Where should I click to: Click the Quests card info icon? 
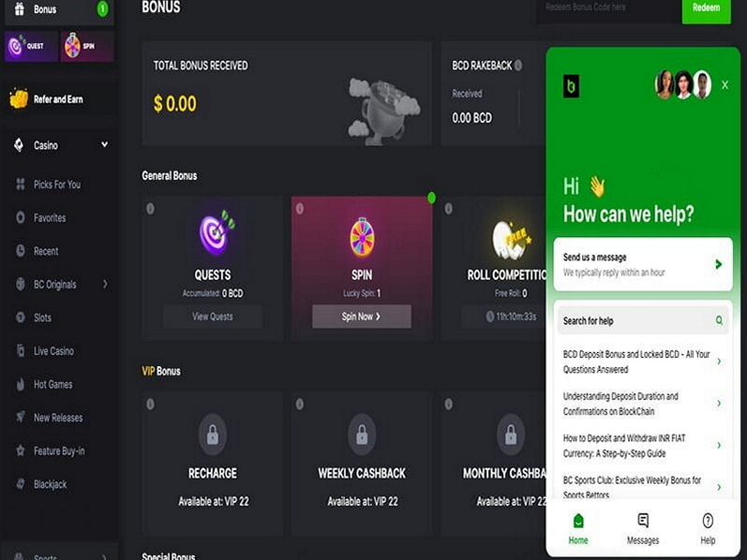150,209
